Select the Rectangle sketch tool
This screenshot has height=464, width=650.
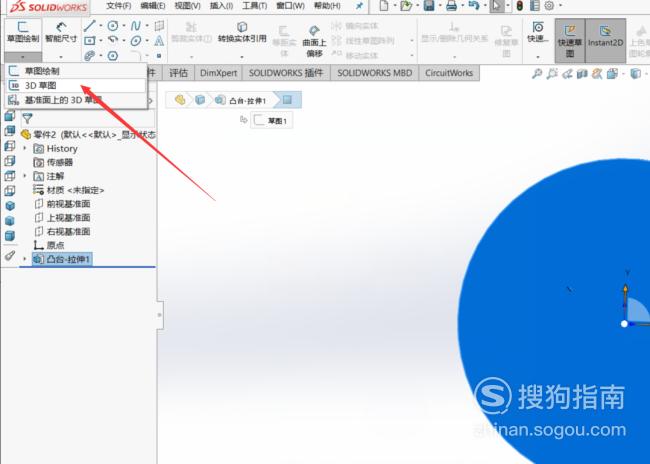click(90, 41)
